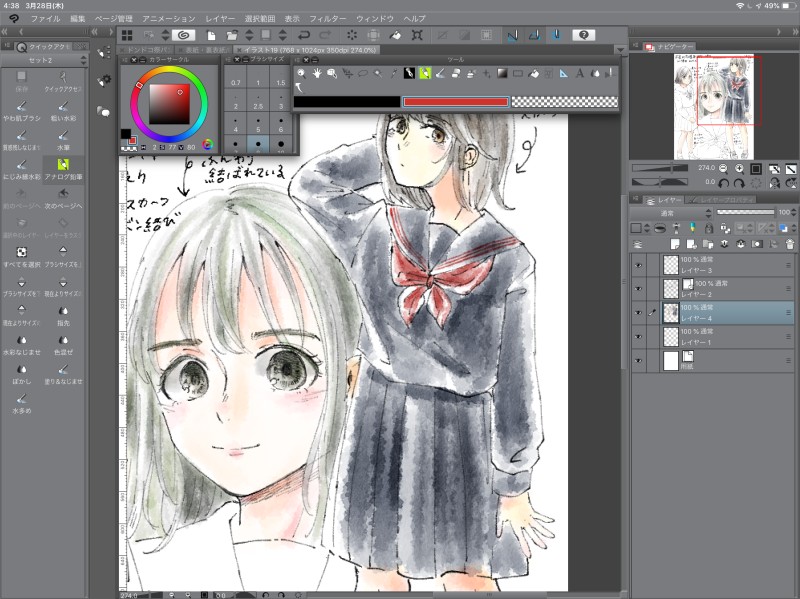Open ファイル menu

(45, 19)
